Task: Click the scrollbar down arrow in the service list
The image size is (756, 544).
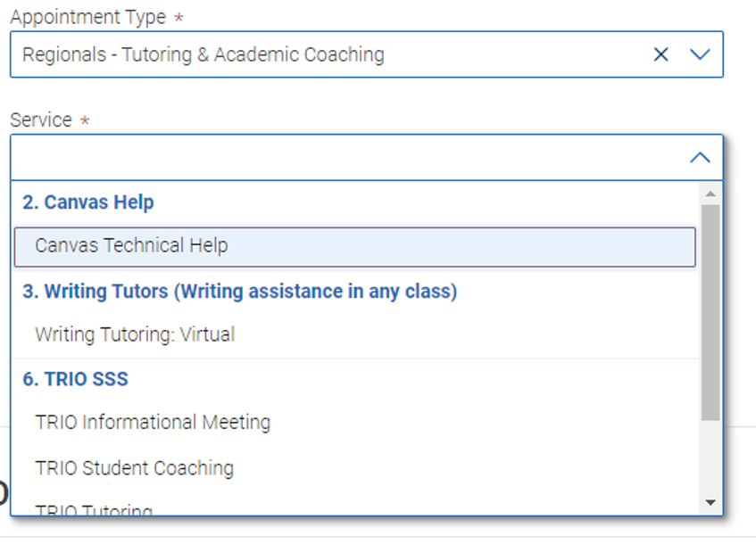Action: point(710,503)
